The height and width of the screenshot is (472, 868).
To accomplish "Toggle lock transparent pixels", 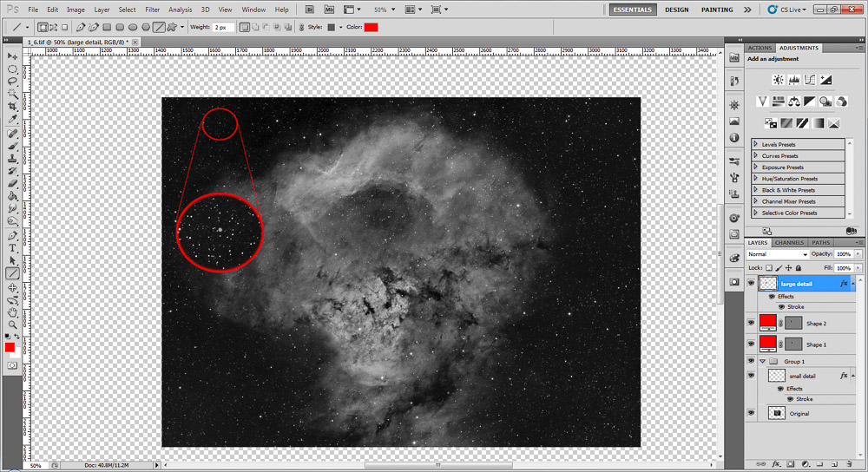I will pyautogui.click(x=769, y=268).
